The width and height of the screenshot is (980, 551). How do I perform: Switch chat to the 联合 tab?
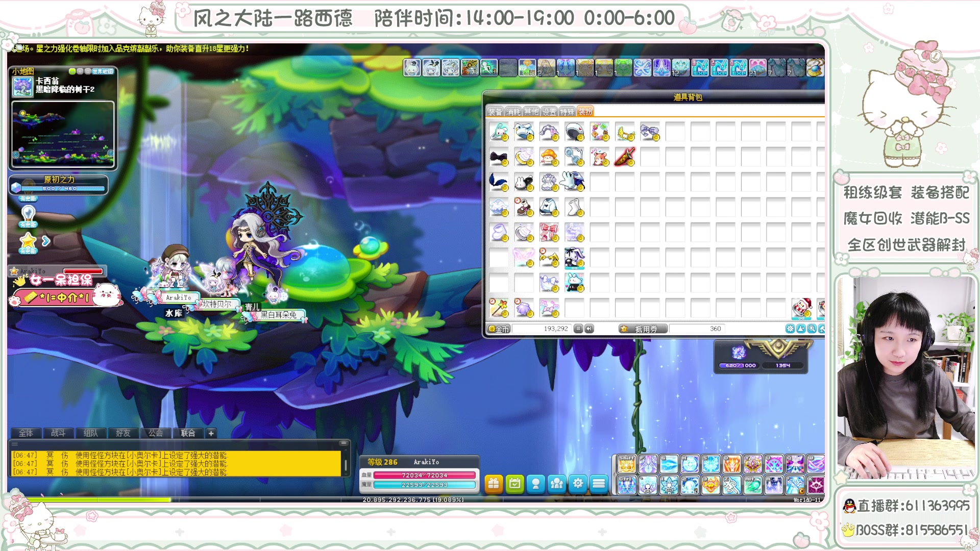(188, 433)
